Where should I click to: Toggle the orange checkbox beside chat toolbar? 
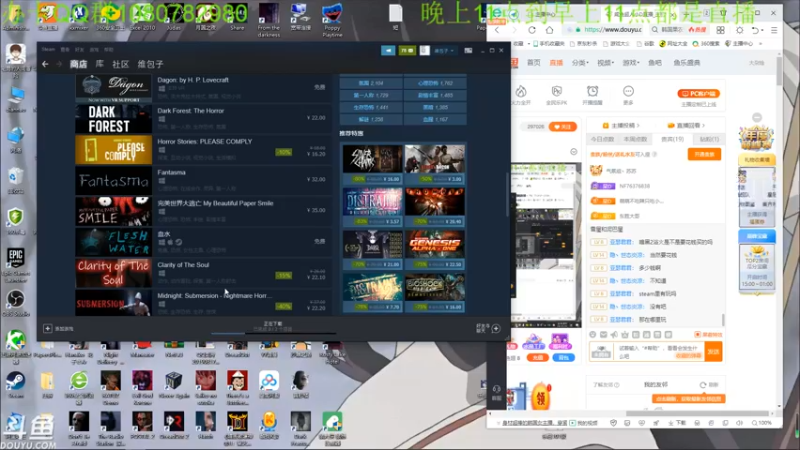tap(697, 335)
